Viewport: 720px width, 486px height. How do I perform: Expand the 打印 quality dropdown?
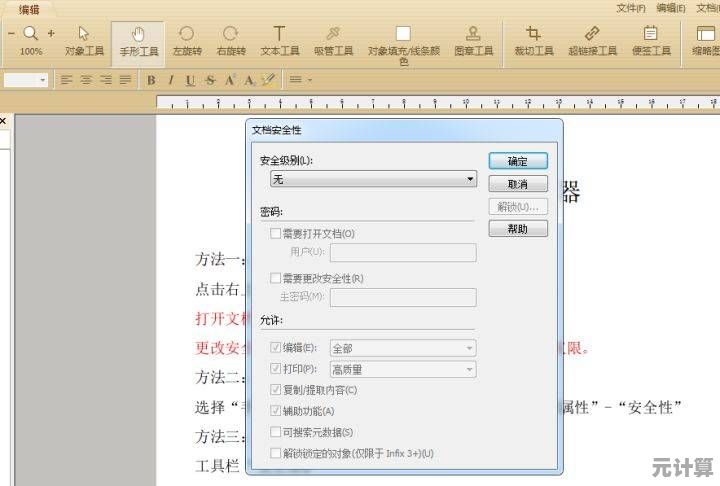(402, 369)
